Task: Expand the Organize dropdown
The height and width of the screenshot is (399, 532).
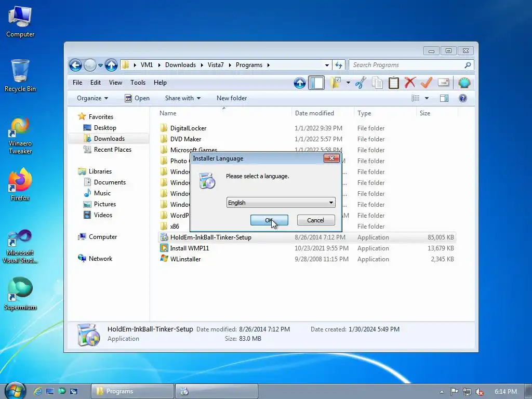Action: click(92, 98)
